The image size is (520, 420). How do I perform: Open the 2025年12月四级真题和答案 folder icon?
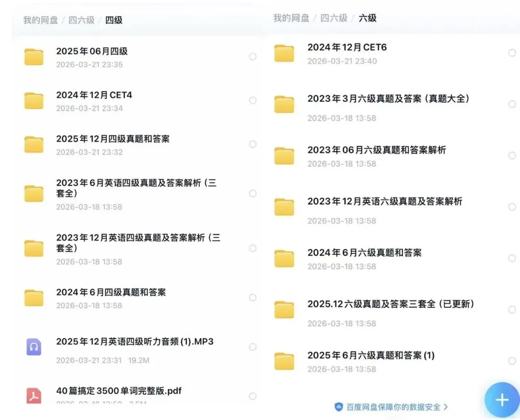click(33, 144)
